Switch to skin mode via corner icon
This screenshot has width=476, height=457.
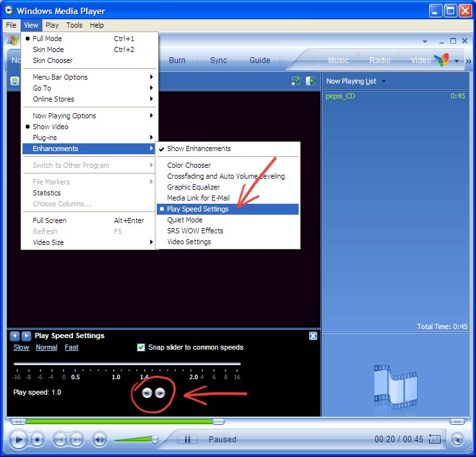(457, 439)
